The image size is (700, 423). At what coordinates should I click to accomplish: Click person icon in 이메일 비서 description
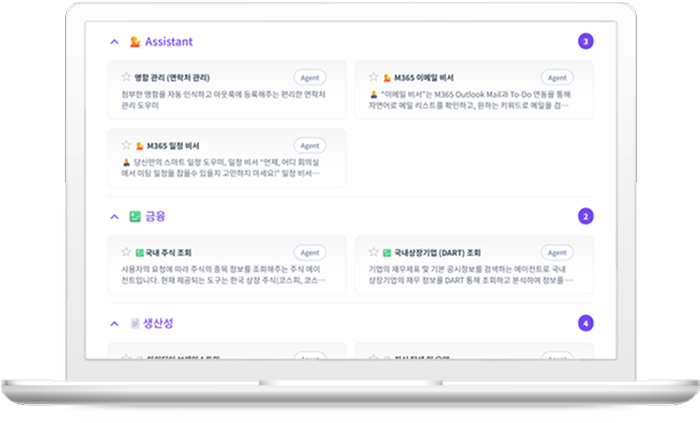pos(374,95)
